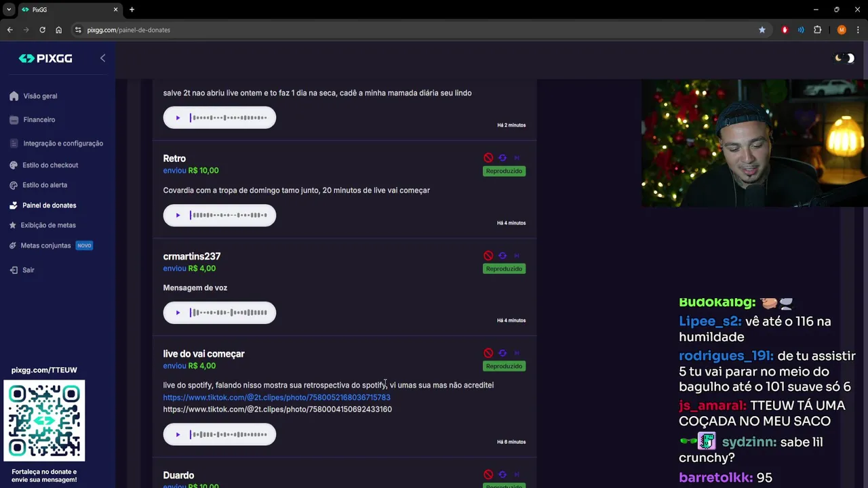868x488 pixels.
Task: Skip Duardo's donation alert
Action: [x=517, y=474]
